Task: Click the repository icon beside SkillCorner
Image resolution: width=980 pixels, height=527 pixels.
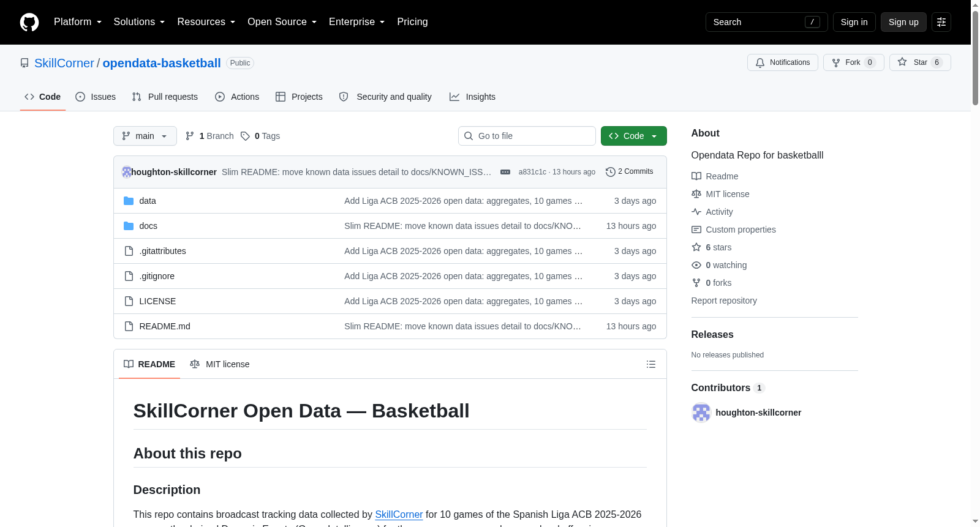Action: [x=24, y=63]
